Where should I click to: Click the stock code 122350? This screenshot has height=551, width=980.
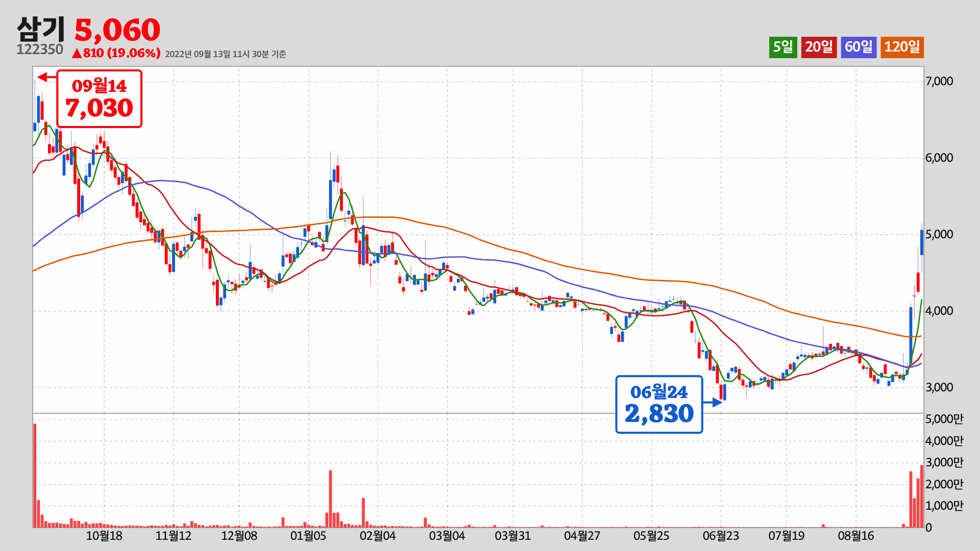point(40,49)
